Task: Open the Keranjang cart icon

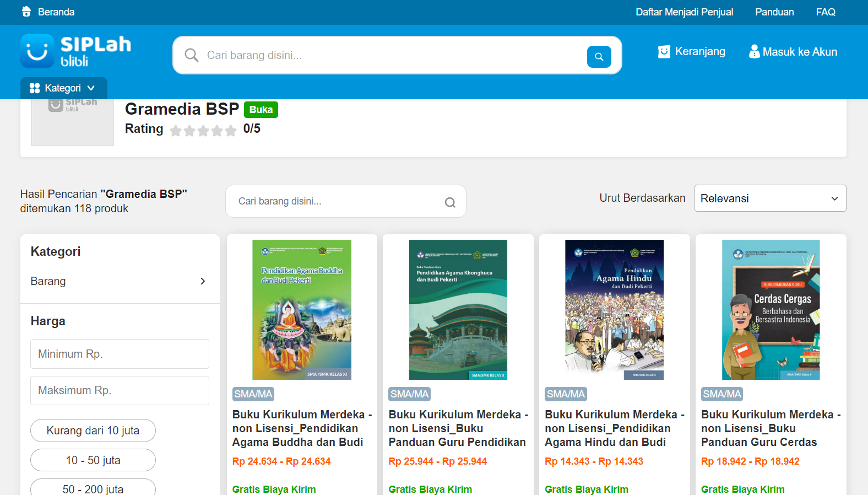Action: [664, 52]
